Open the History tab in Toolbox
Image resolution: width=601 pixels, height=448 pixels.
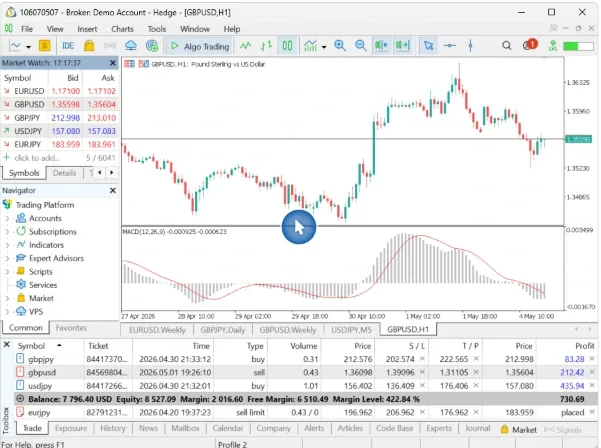(113, 428)
